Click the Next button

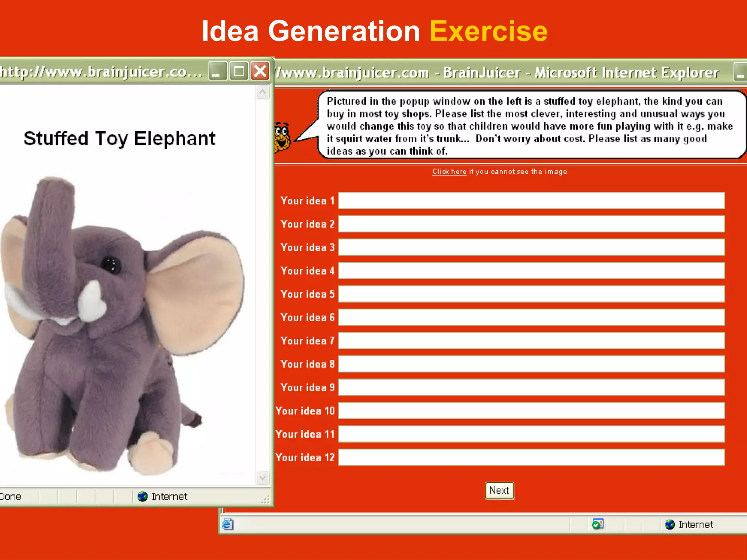pyautogui.click(x=499, y=490)
